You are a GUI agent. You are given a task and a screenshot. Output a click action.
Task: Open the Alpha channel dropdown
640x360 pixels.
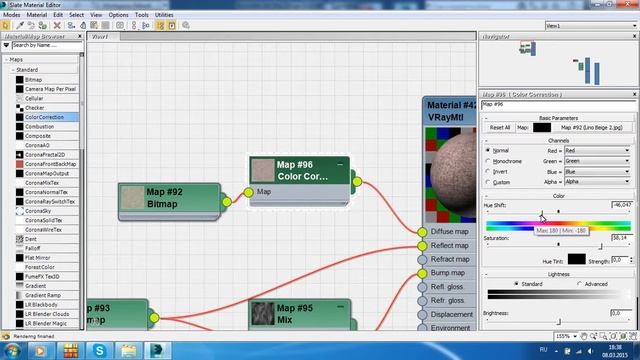click(598, 182)
